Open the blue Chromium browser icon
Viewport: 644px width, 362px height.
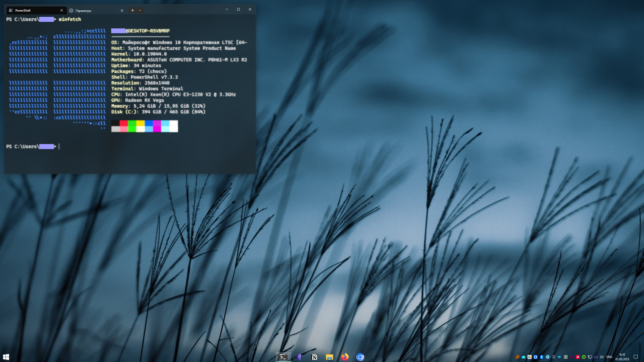point(360,357)
